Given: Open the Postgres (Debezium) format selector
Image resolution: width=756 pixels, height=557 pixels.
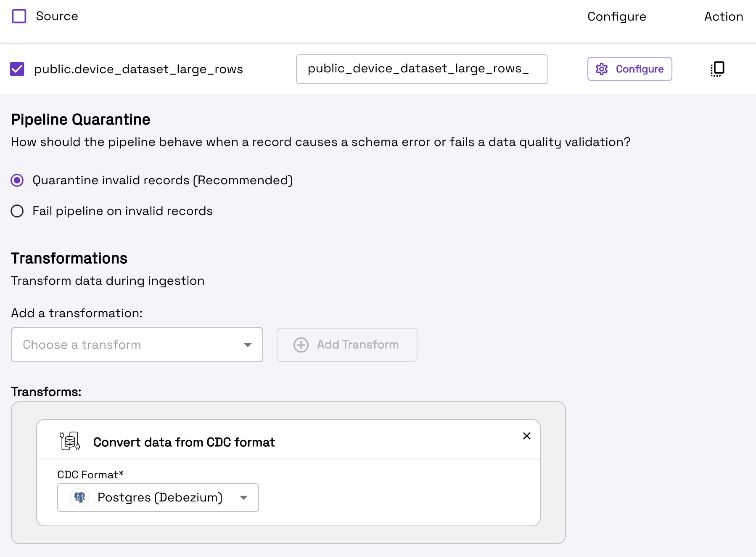Looking at the screenshot, I should [x=158, y=498].
